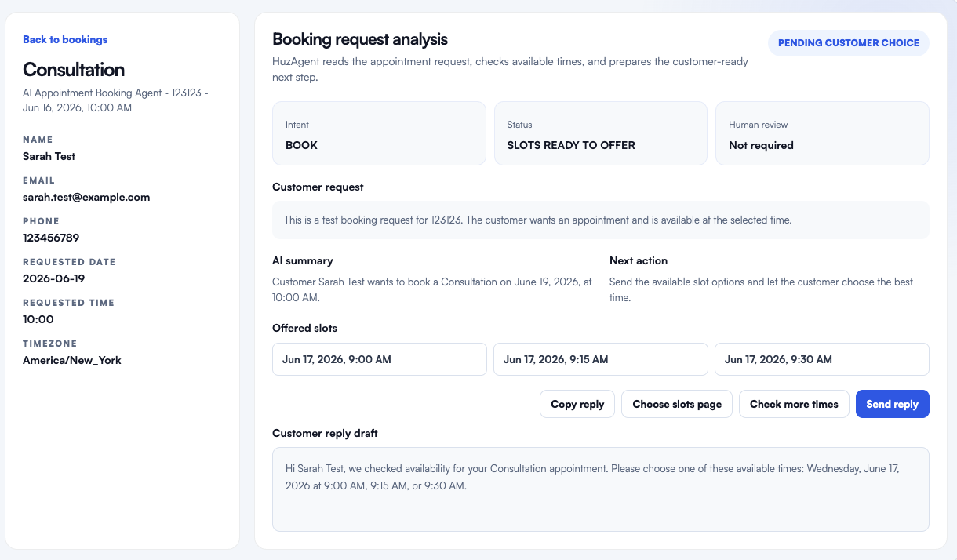This screenshot has width=957, height=560.
Task: Send the reply to customer
Action: pos(893,404)
